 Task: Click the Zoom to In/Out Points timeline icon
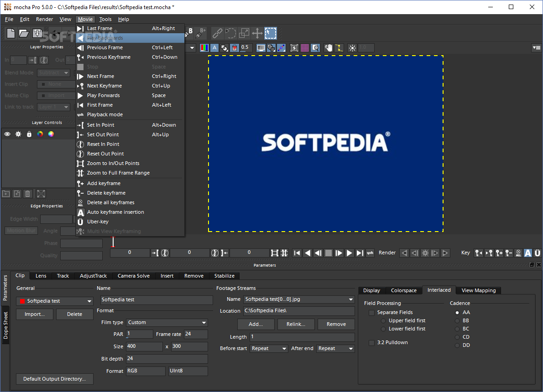coord(274,253)
